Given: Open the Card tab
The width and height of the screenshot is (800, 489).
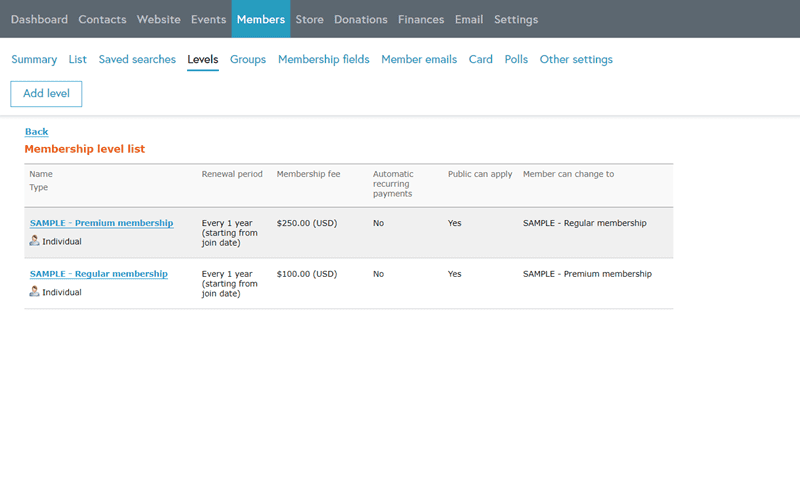Looking at the screenshot, I should [x=481, y=59].
